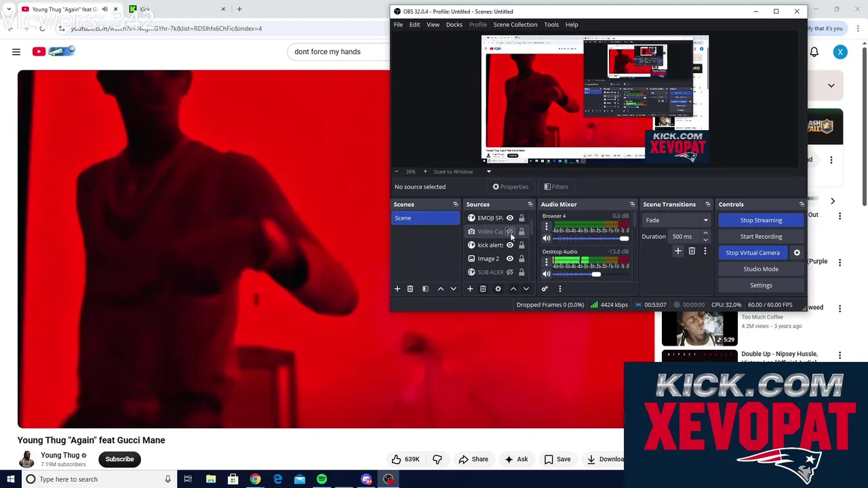
Task: Open Edit menu in OBS
Action: coord(414,24)
